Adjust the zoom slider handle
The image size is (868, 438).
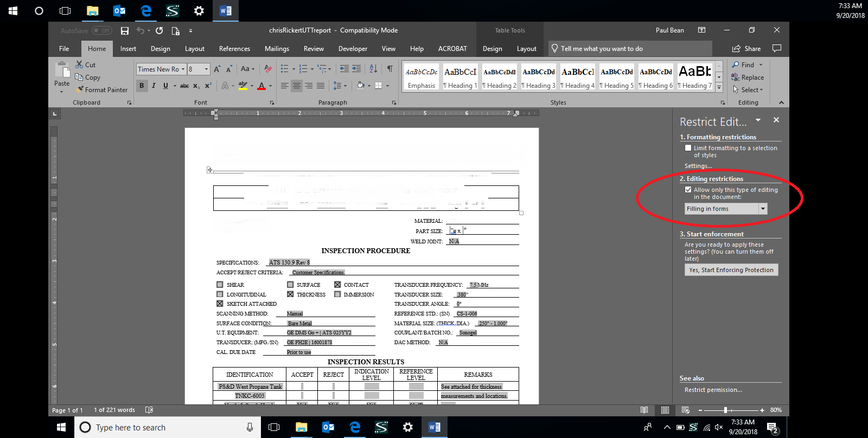(725, 410)
